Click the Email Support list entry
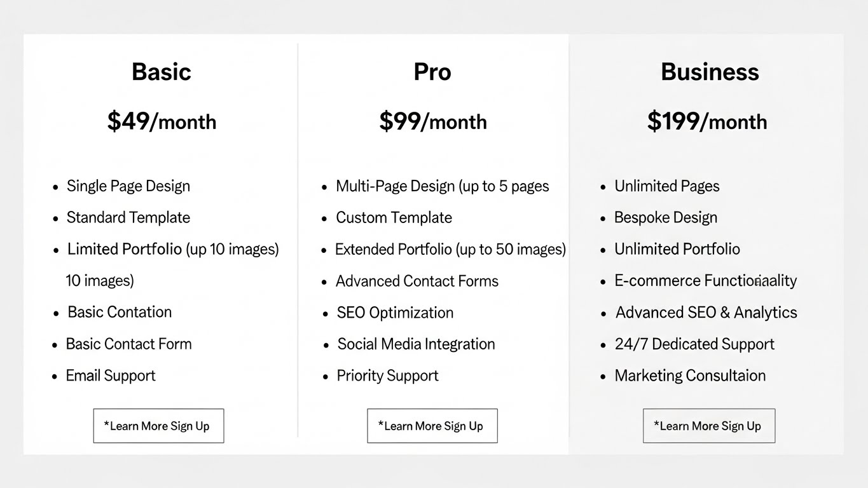Viewport: 868px width, 488px height. 110,376
